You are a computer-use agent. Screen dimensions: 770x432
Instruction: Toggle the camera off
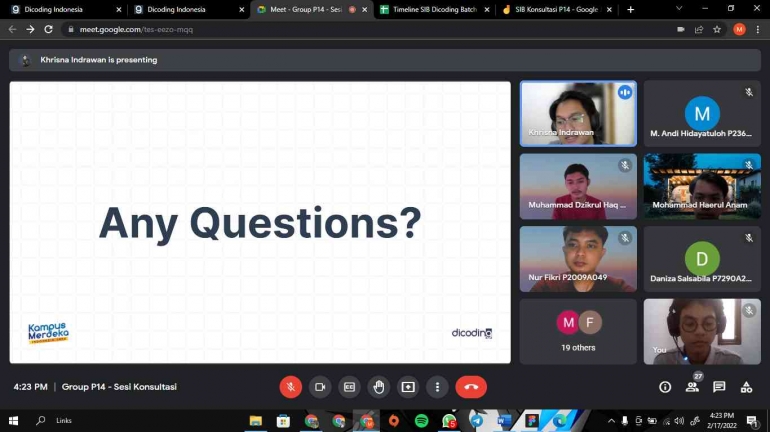pyautogui.click(x=320, y=387)
